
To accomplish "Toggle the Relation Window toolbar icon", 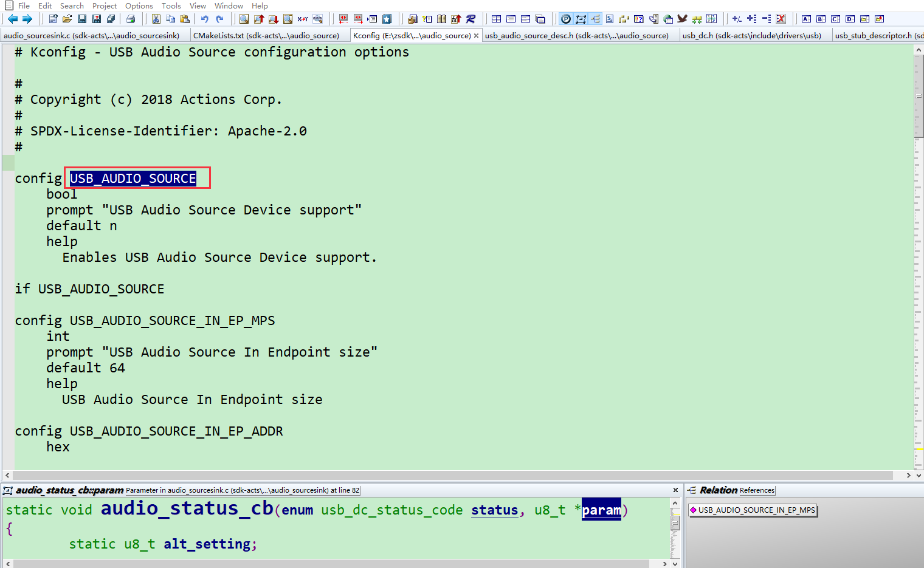I will [x=595, y=19].
